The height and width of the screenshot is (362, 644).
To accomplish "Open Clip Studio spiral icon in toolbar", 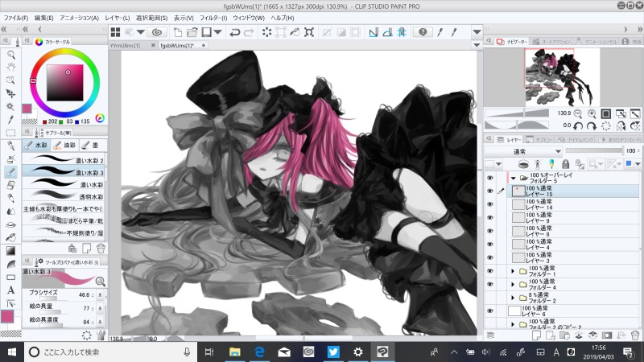I will (156, 32).
